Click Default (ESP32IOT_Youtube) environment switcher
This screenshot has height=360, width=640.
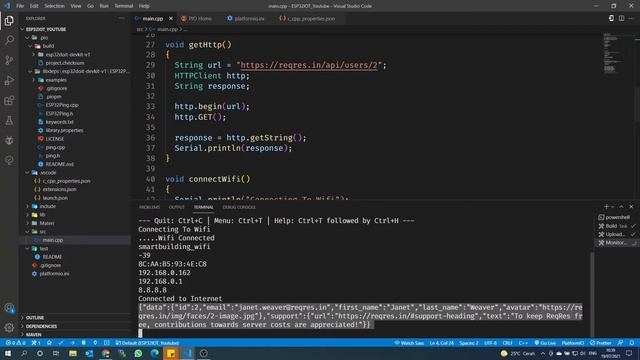147,343
